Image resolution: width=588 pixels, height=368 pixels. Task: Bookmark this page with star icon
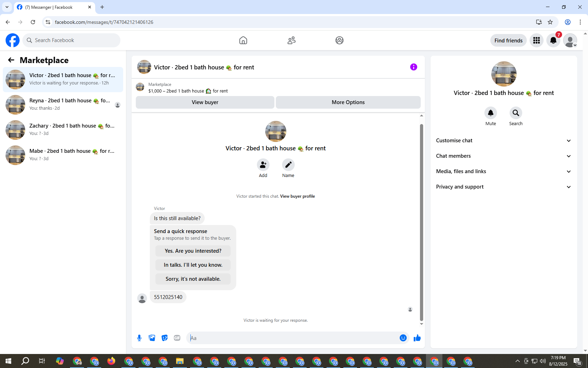[x=550, y=22]
